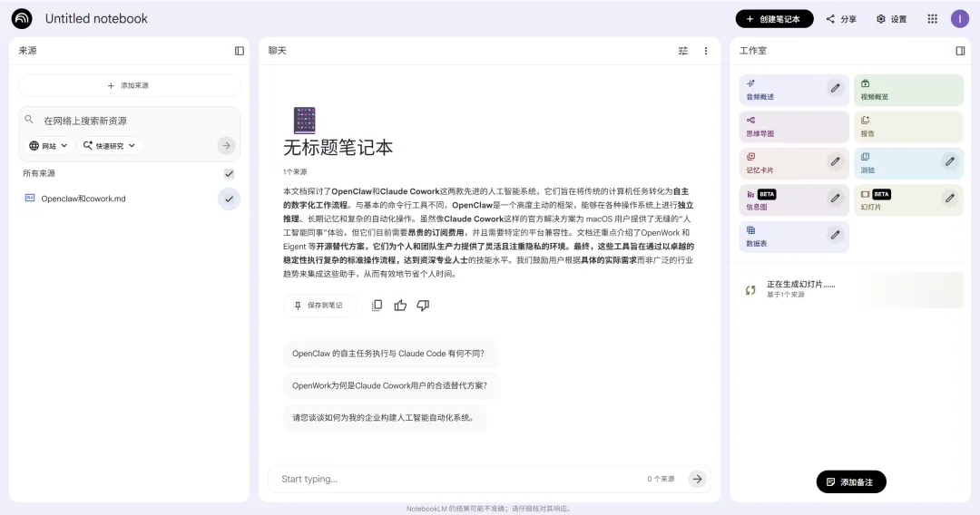Edit 测验 quiz options
The image size is (980, 515).
(x=949, y=161)
